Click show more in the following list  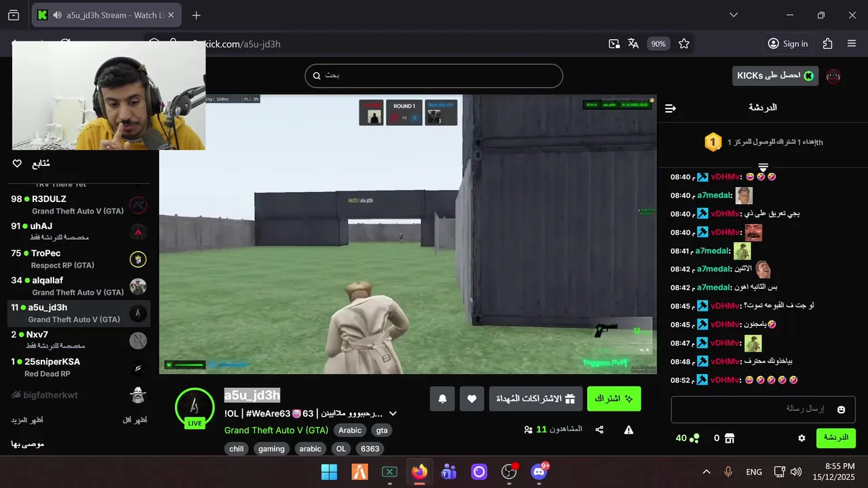(x=27, y=420)
